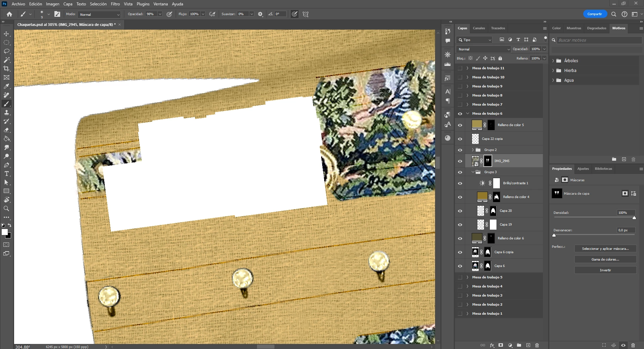The width and height of the screenshot is (644, 349).
Task: Hide the Brillo/contraste 1 adjustment layer
Action: (460, 183)
